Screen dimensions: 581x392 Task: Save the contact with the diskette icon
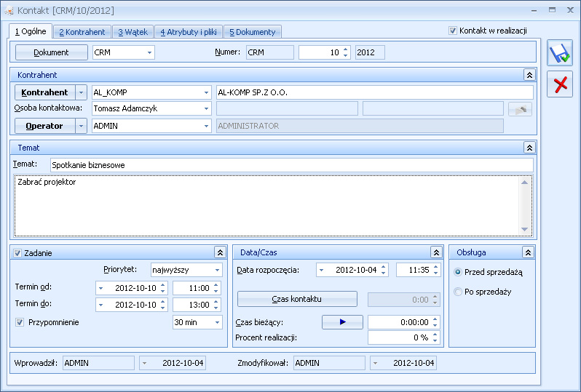pyautogui.click(x=560, y=53)
